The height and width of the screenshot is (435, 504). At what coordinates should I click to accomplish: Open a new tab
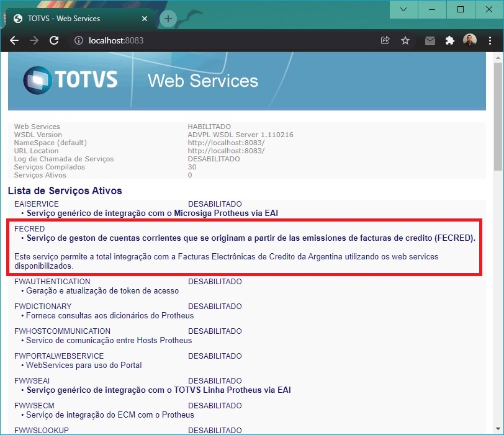pos(168,19)
